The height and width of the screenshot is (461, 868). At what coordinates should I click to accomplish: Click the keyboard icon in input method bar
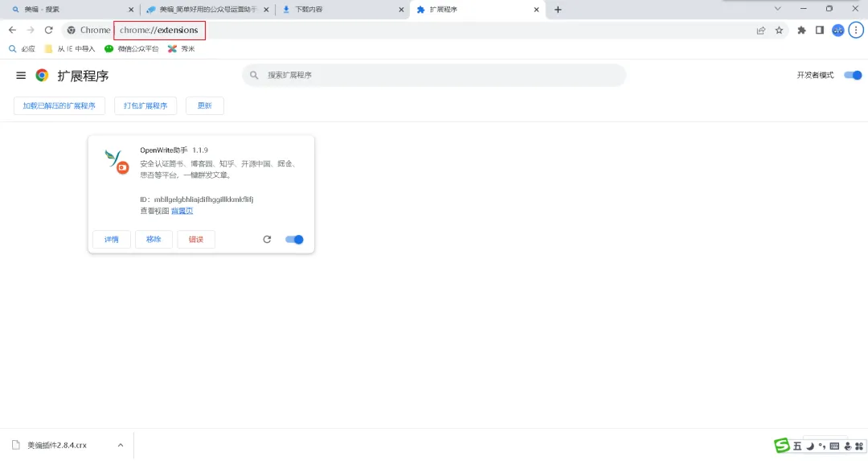point(835,446)
